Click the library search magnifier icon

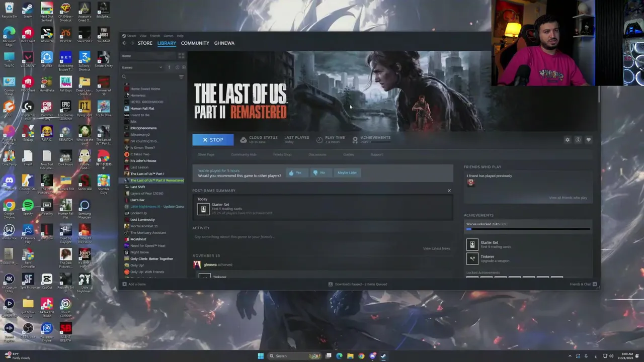tap(124, 77)
